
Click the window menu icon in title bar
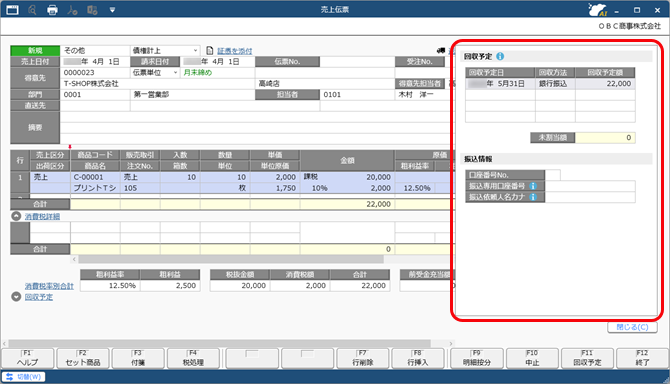12,9
